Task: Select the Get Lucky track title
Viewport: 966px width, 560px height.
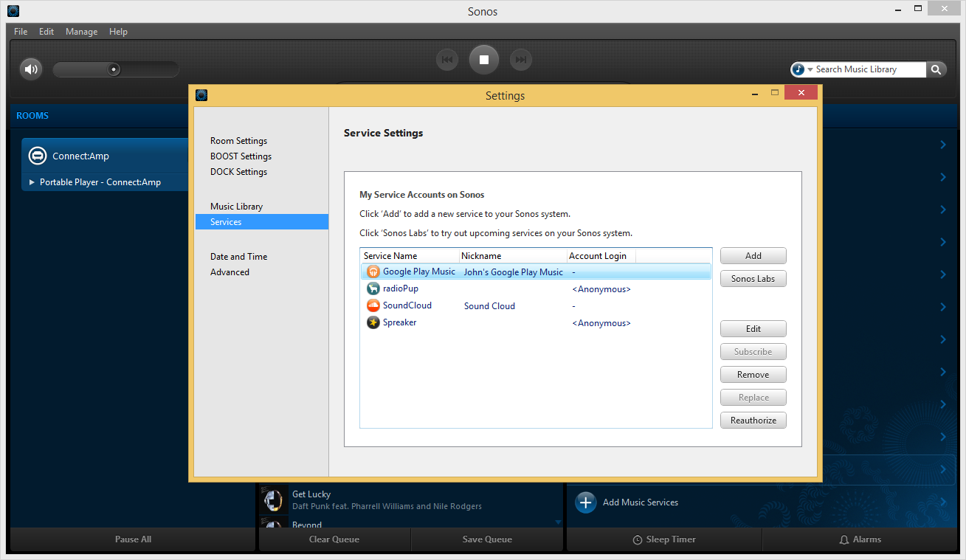Action: click(x=311, y=494)
